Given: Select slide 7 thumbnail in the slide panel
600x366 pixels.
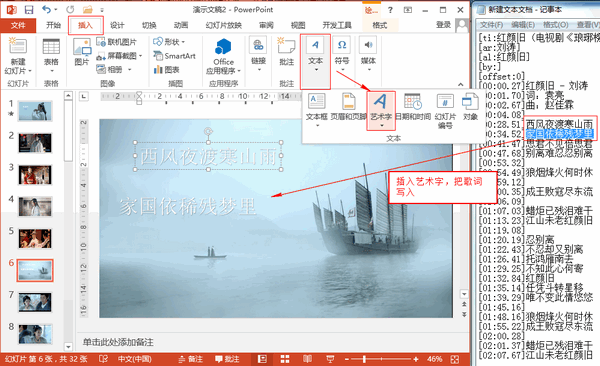Looking at the screenshot, I should (x=35, y=302).
